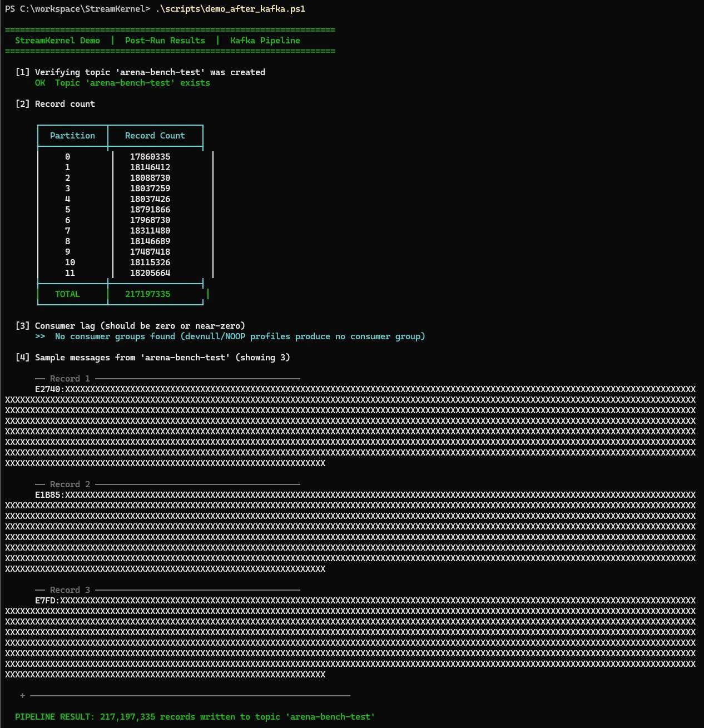This screenshot has width=704, height=728.
Task: Click record count value 17860335
Action: 150,157
